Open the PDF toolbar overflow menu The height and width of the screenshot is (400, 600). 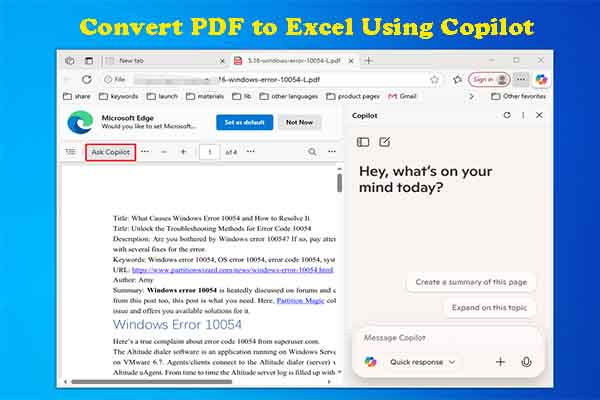[x=332, y=152]
